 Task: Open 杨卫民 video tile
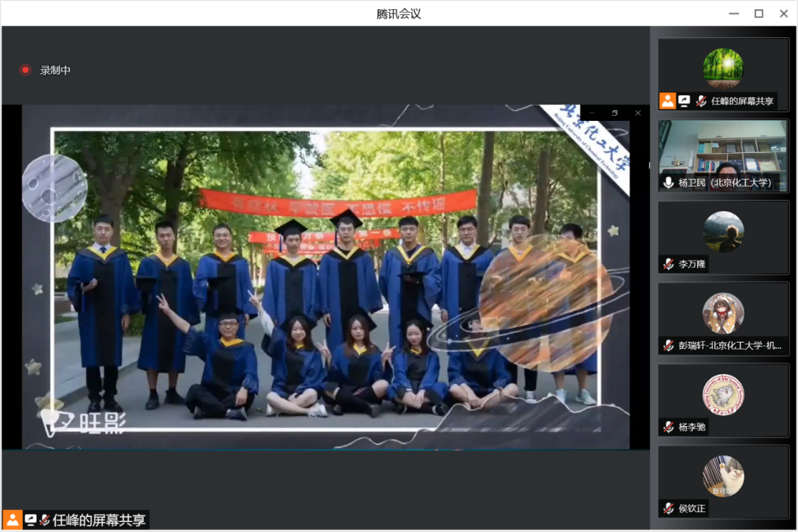tap(723, 156)
